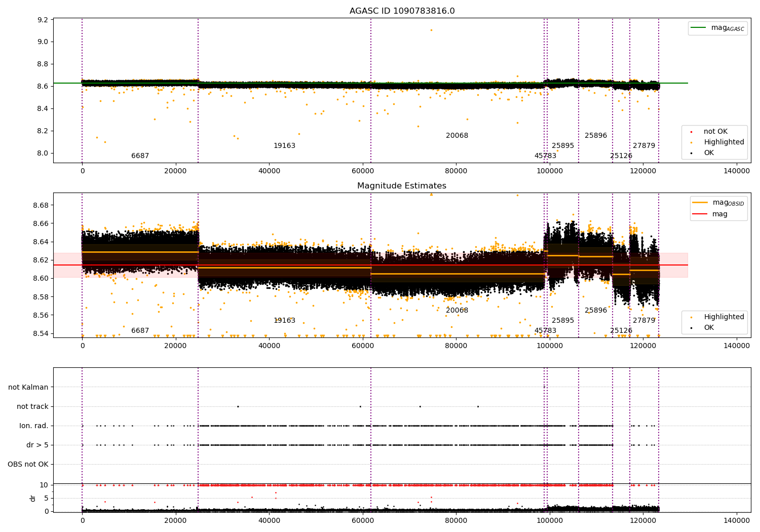Click the 8.54 y-axis tick on middle plot
This screenshot has height=532, width=760.
[x=41, y=333]
